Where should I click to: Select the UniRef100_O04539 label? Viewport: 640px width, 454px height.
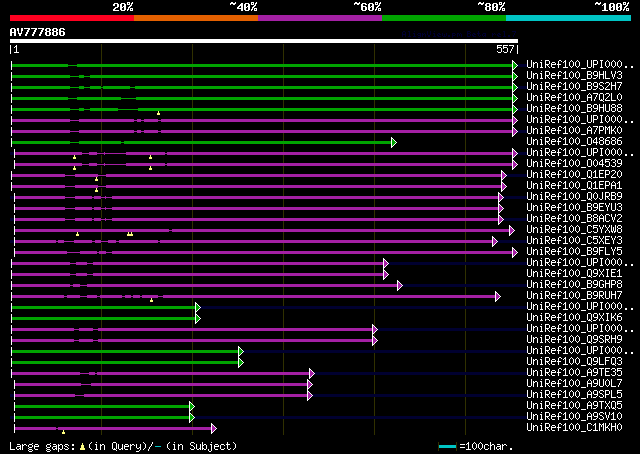pyautogui.click(x=574, y=163)
